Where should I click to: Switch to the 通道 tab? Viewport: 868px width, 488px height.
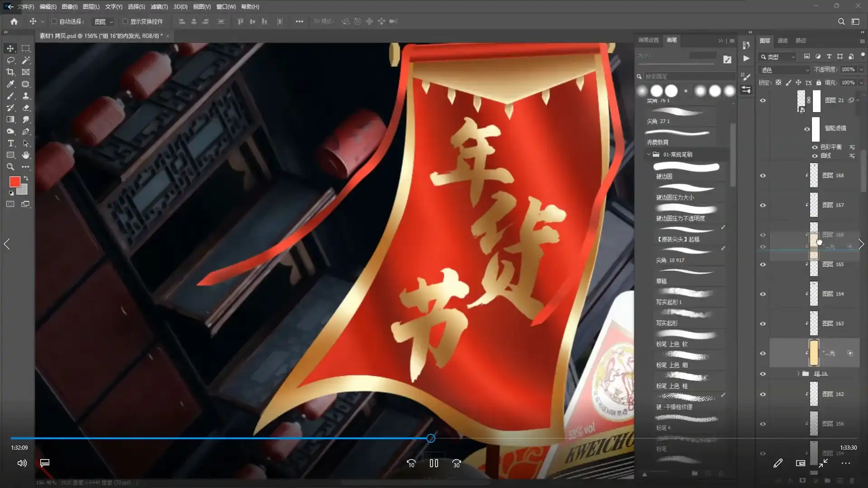(784, 40)
